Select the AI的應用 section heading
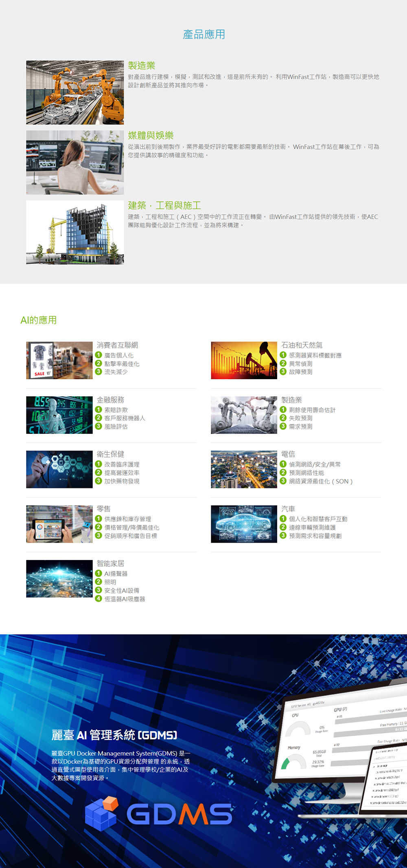Image resolution: width=407 pixels, height=868 pixels. tap(39, 320)
